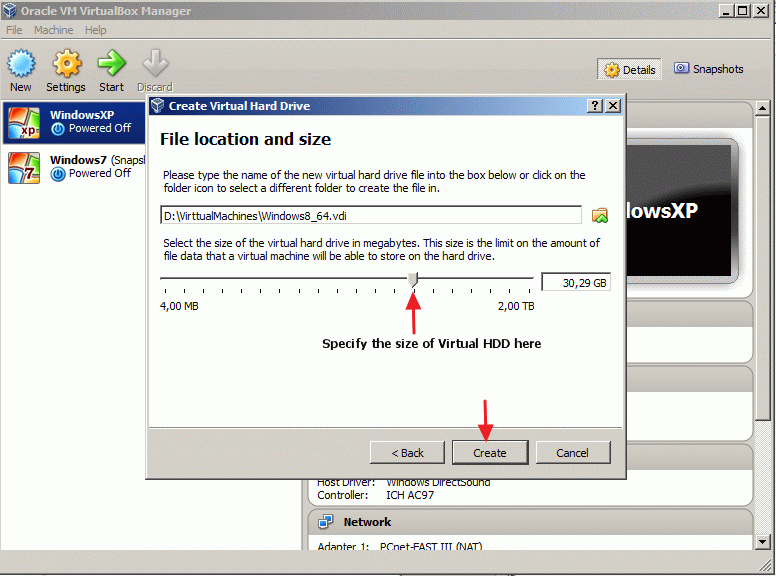The height and width of the screenshot is (576, 776).
Task: Open Settings gear icon in toolbar
Action: tap(67, 64)
